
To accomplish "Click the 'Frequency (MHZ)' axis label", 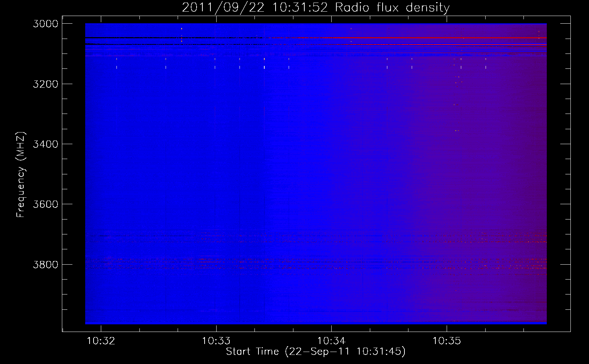I will [x=21, y=175].
